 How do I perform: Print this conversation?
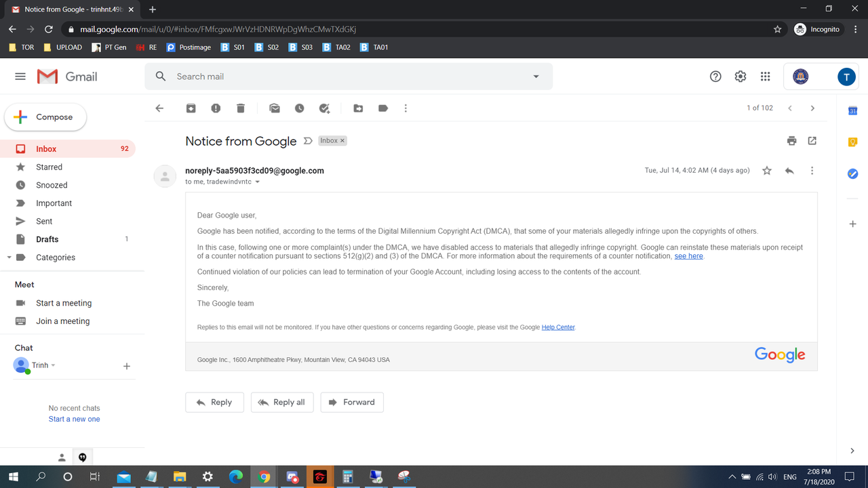click(x=791, y=141)
